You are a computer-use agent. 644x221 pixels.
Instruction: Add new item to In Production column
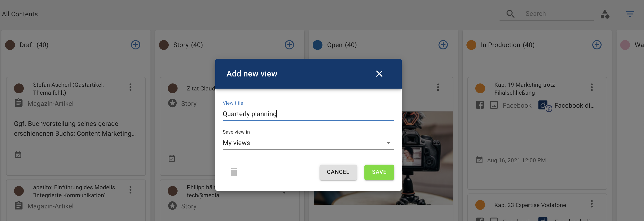point(597,45)
